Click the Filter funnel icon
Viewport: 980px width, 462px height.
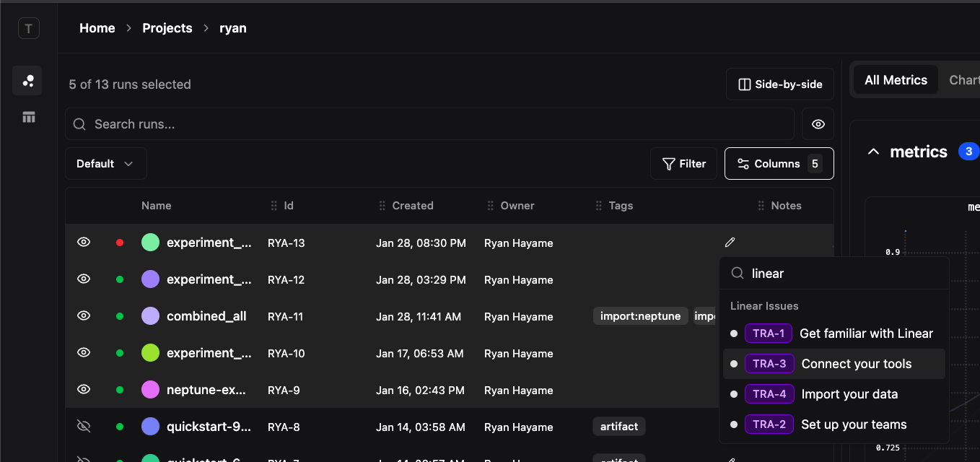point(668,163)
